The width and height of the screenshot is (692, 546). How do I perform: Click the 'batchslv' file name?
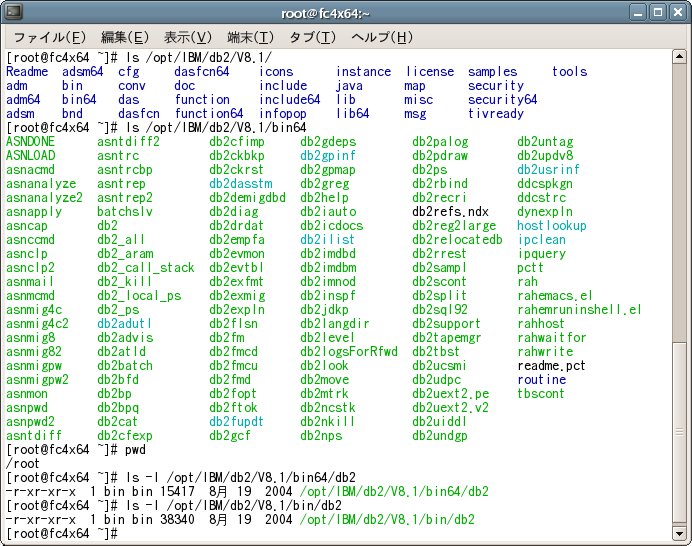(x=125, y=212)
